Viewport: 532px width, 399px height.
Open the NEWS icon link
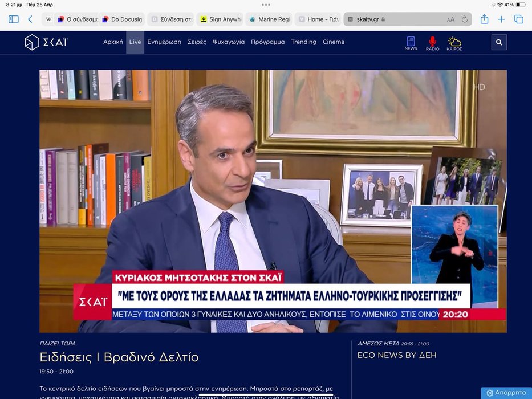[x=411, y=43]
